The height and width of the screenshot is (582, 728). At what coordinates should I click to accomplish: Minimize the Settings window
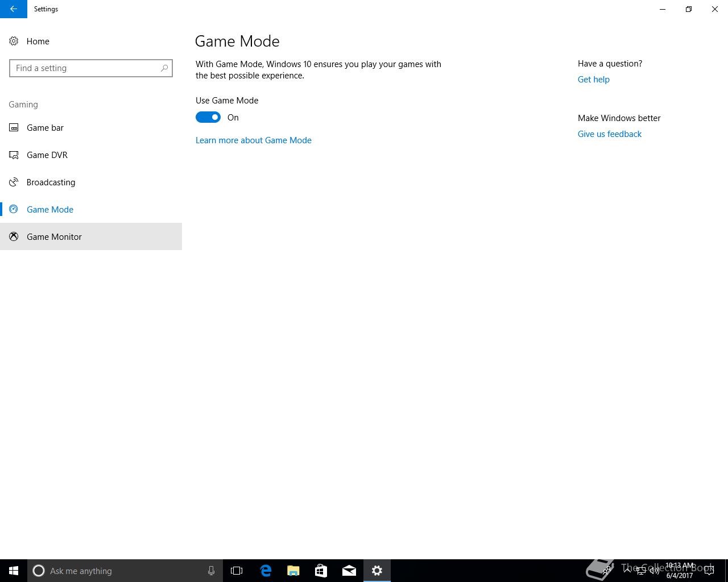point(663,9)
